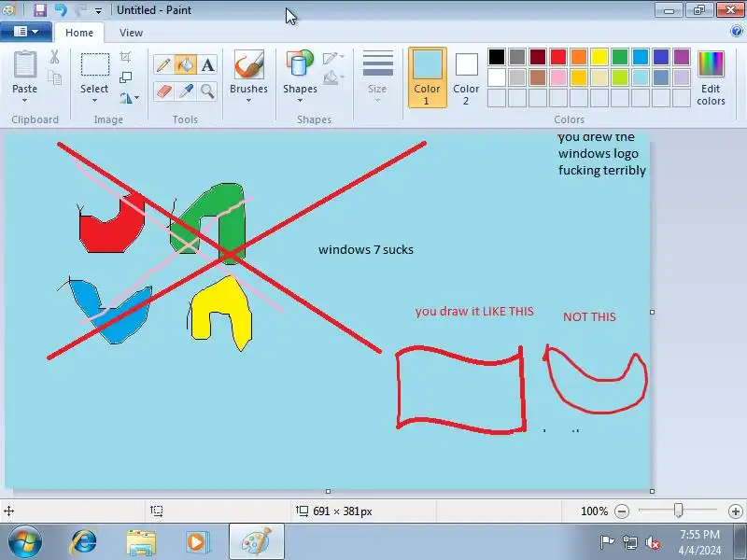
Task: Click the Action Center flag tray icon
Action: tap(607, 542)
